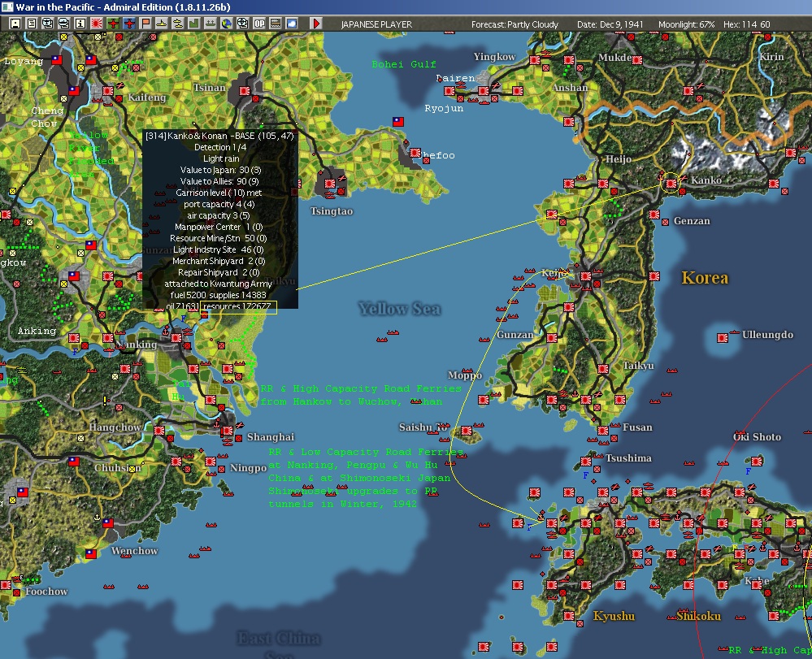Click the double yellow ships icon
812x659 pixels.
pyautogui.click(x=178, y=24)
